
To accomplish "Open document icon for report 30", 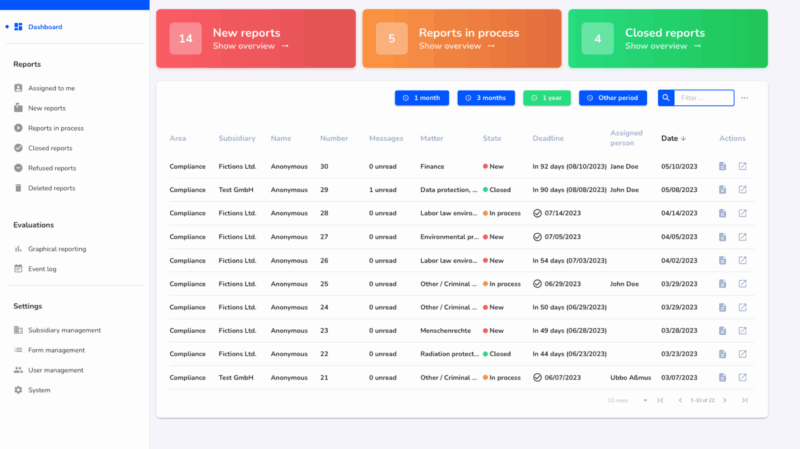I will pyautogui.click(x=722, y=166).
